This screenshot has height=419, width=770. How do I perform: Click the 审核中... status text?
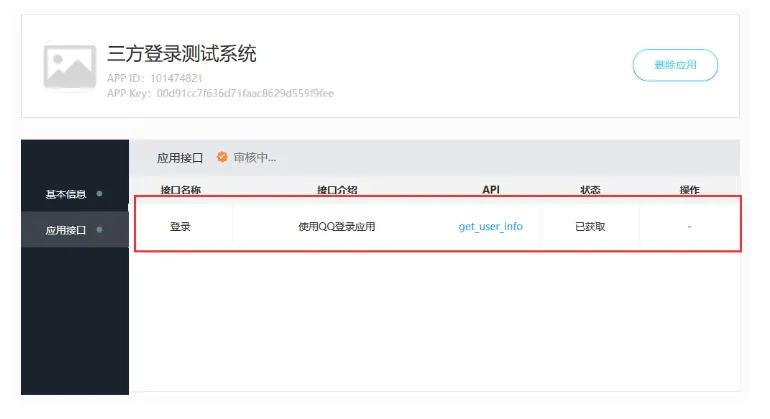tap(254, 158)
